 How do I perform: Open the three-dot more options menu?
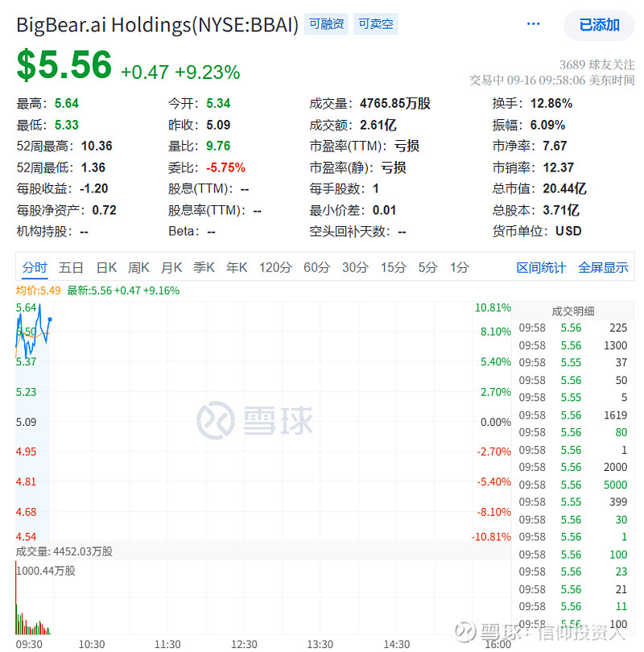point(533,24)
